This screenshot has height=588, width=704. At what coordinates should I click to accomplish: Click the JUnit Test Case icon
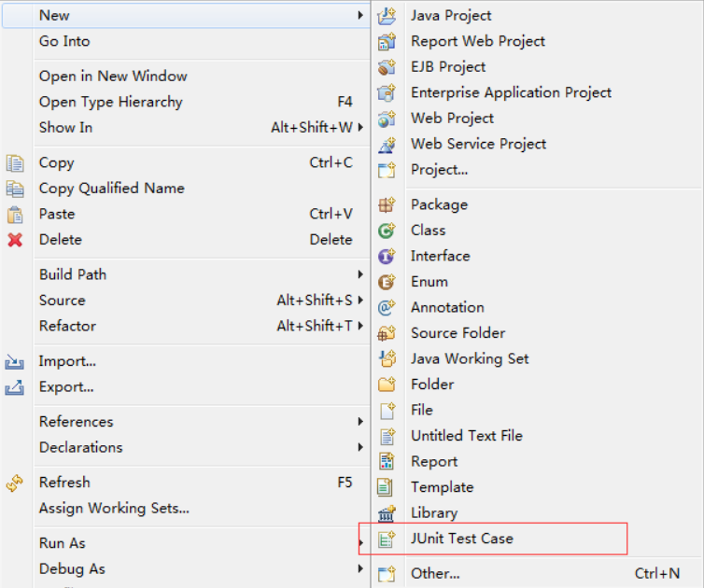tap(387, 539)
